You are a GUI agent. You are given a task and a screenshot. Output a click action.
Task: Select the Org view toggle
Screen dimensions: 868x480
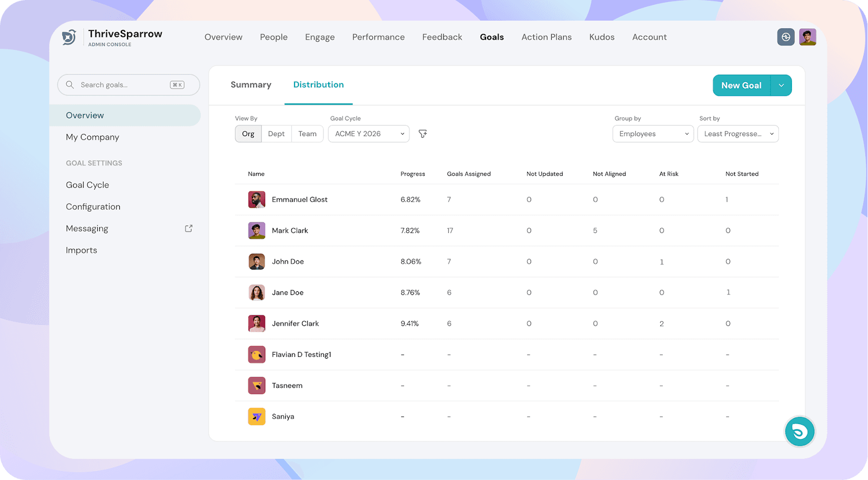pyautogui.click(x=248, y=134)
